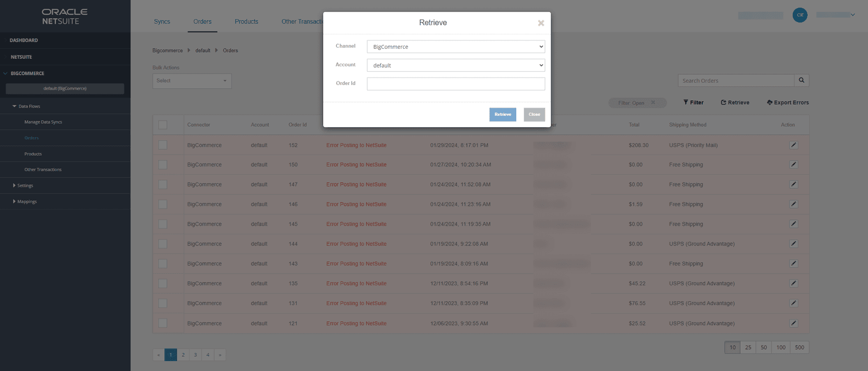Click default breadcrumb link
Screen dimensions: 868x371
202,50
